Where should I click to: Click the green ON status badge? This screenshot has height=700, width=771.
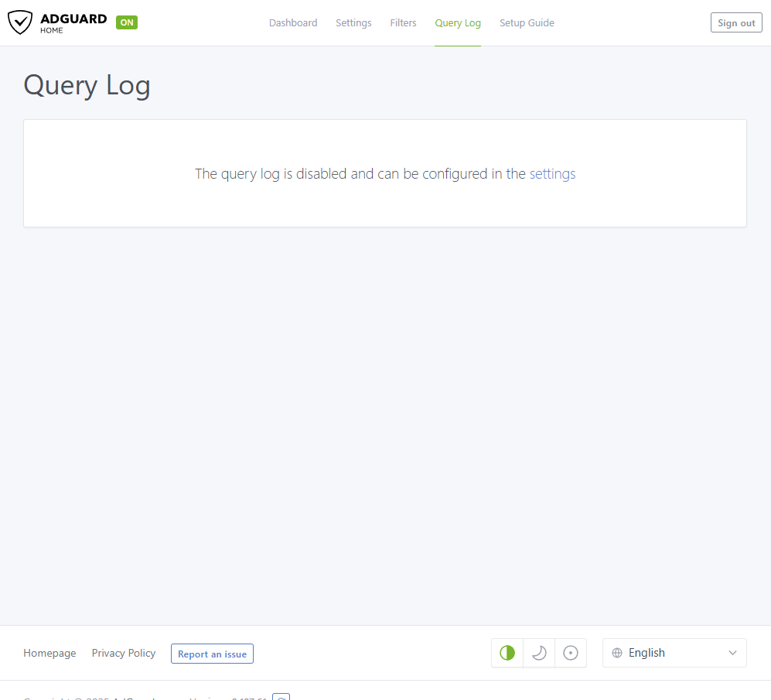(127, 22)
